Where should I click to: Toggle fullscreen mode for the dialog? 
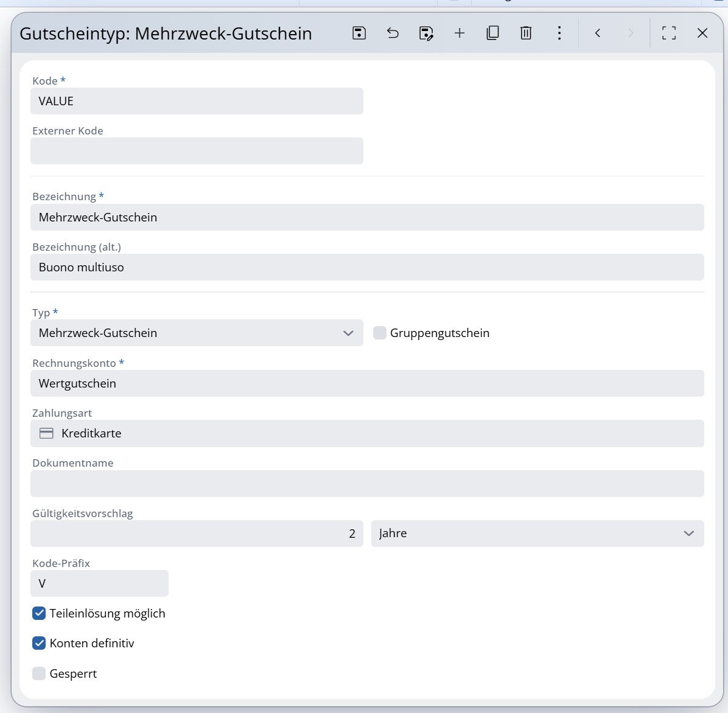pos(669,33)
